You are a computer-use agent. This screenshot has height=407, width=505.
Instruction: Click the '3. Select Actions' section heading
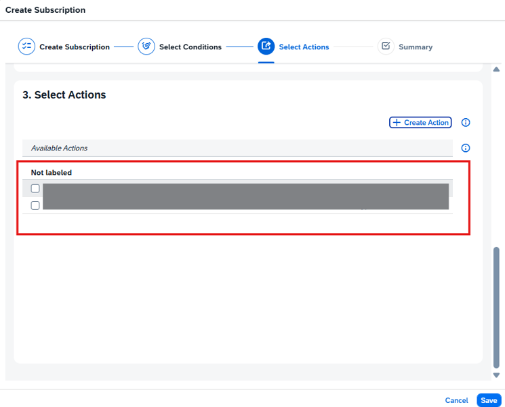pos(64,95)
